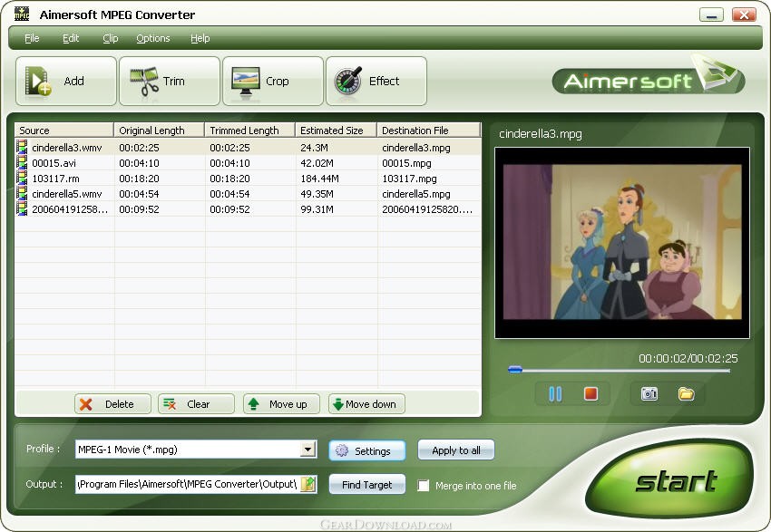Open the File menu

32,38
